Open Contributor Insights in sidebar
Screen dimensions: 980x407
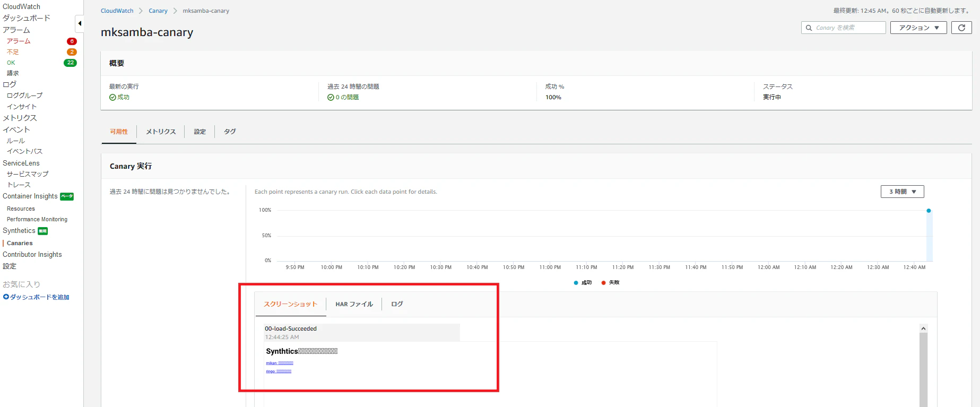32,255
